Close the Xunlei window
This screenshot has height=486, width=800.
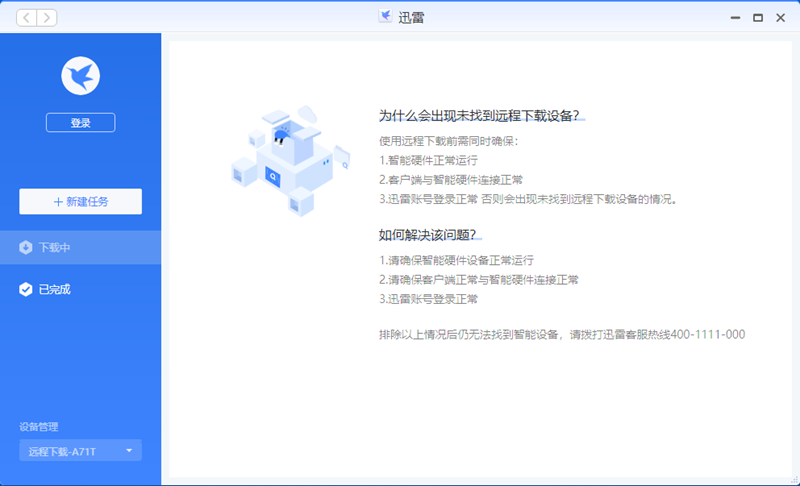pyautogui.click(x=781, y=18)
